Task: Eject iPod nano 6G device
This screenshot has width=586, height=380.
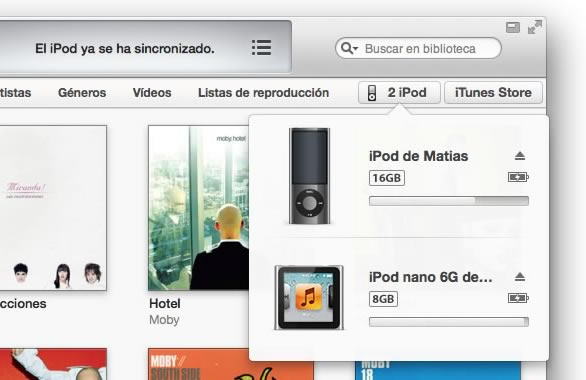Action: 520,276
